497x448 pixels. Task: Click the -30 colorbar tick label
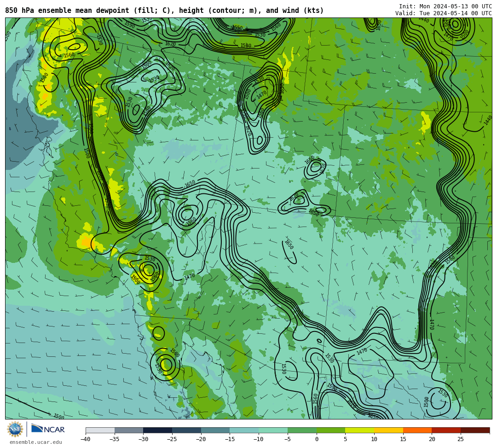[143, 439]
